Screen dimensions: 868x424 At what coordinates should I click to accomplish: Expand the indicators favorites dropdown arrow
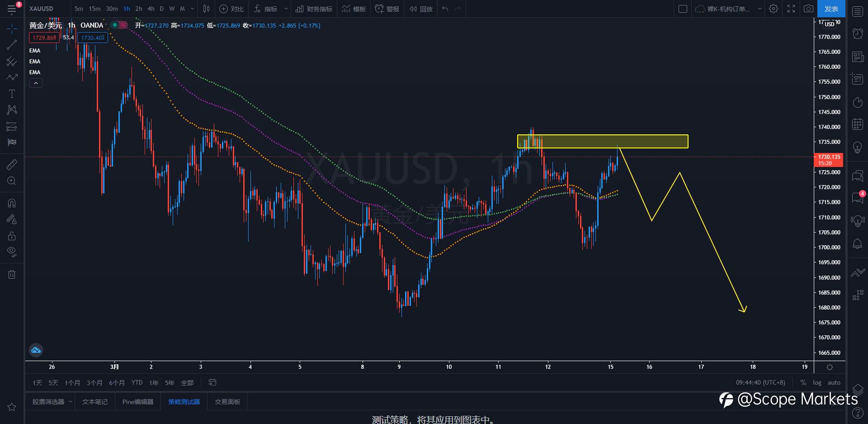[286, 9]
